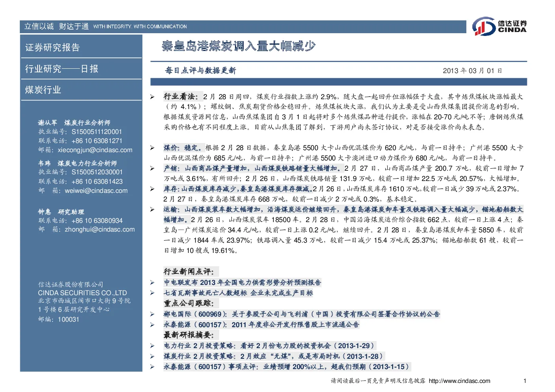Click license number S1500512030001

tap(97, 172)
